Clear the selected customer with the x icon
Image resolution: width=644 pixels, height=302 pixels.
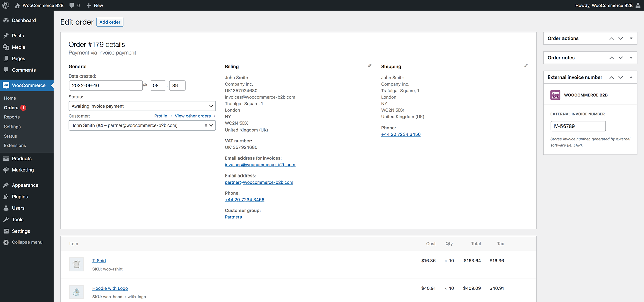tap(206, 125)
